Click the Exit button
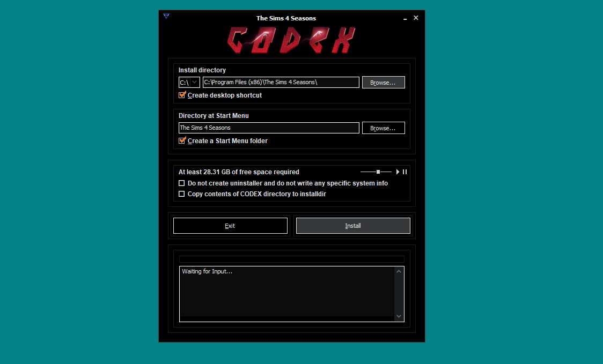 tap(230, 226)
